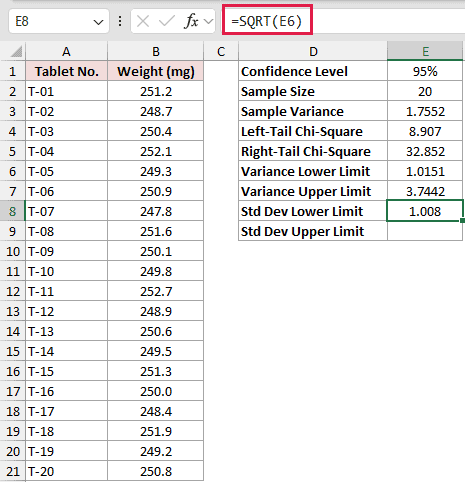Select row 1 header
465x482 pixels.
tap(13, 71)
